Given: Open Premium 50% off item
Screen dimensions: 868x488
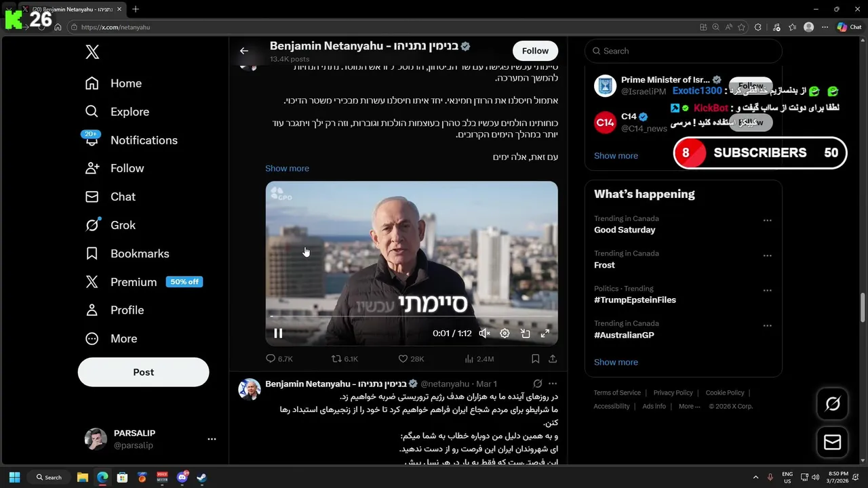Looking at the screenshot, I should 143,282.
